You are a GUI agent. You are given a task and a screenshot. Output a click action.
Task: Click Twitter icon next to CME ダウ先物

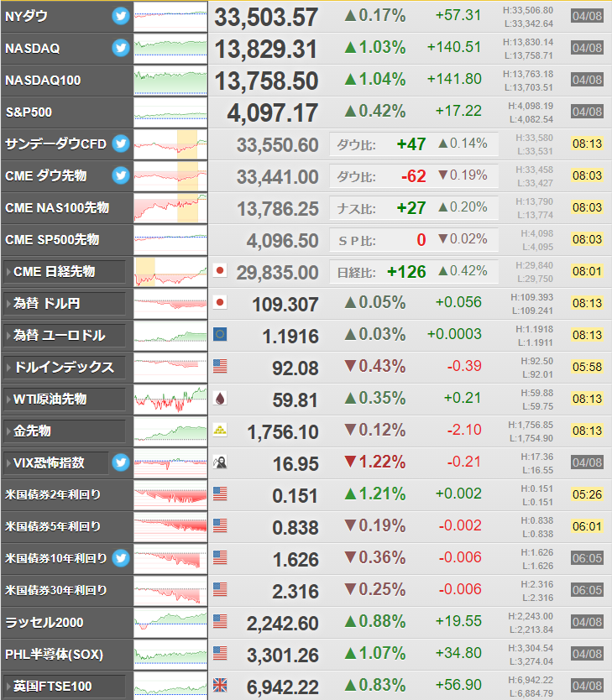(x=121, y=175)
